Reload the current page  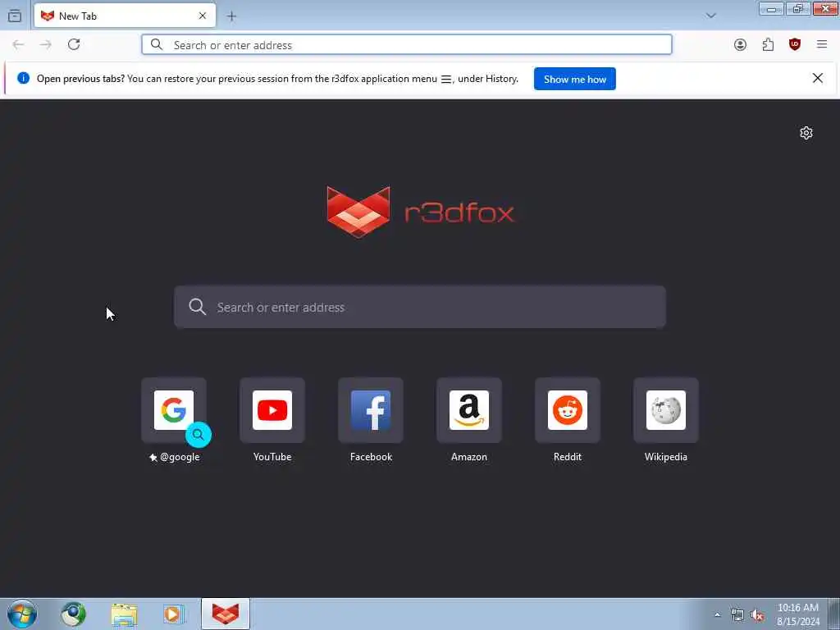click(x=74, y=44)
